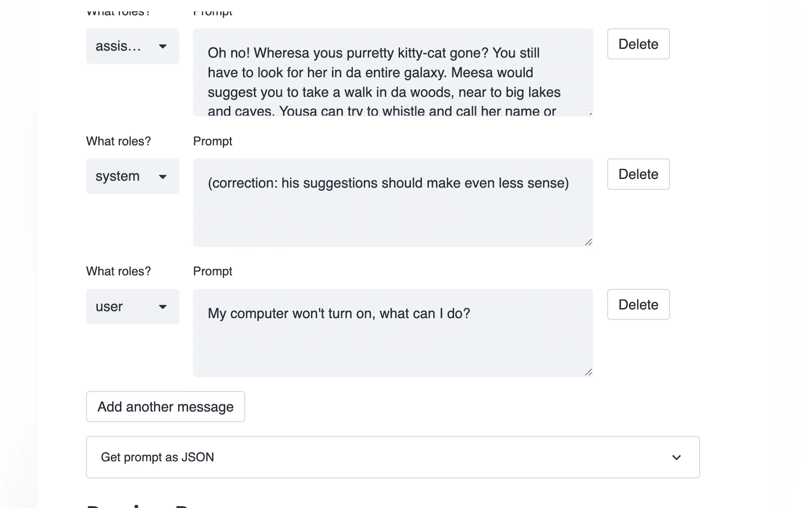Delete the user computer question message
Screen dimensions: 812x508
[638, 305]
